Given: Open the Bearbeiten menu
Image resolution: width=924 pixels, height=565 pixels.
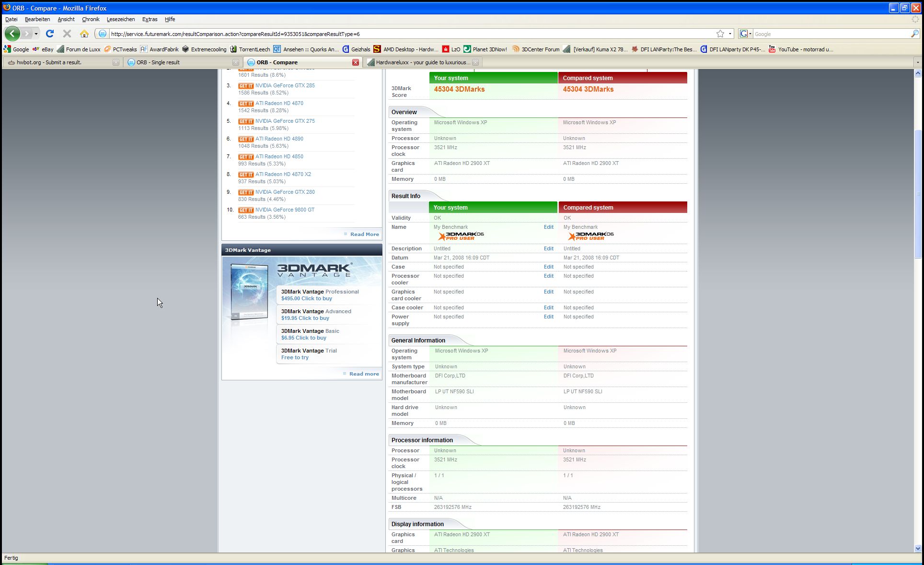Looking at the screenshot, I should tap(37, 19).
